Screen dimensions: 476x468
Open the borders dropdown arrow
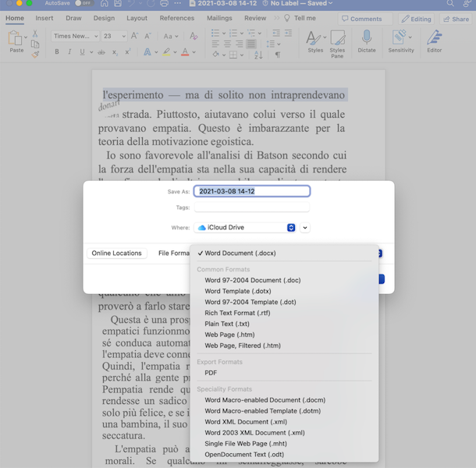[x=242, y=55]
